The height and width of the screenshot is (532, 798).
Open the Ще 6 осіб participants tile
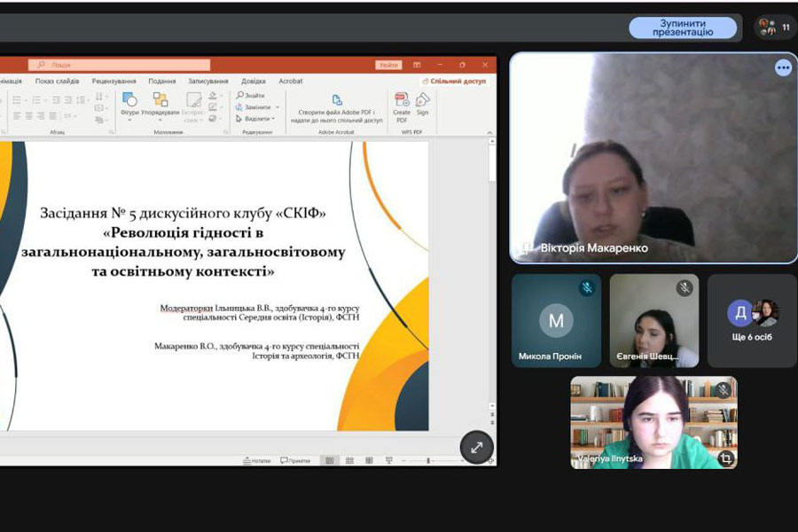752,321
